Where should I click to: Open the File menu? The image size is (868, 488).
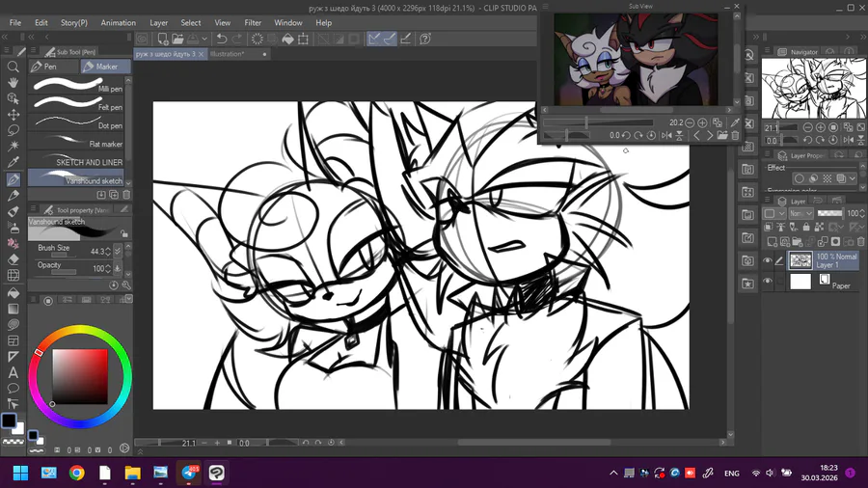pyautogui.click(x=14, y=23)
